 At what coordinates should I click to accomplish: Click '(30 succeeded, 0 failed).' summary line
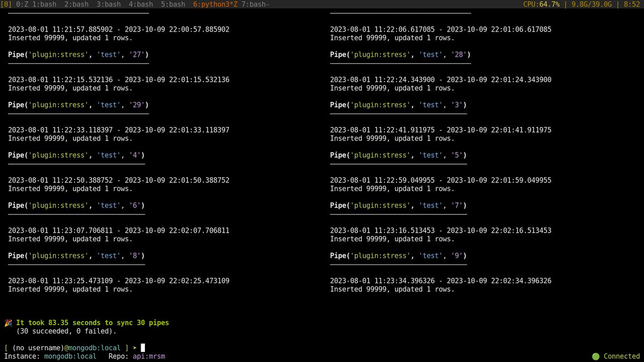(67, 331)
